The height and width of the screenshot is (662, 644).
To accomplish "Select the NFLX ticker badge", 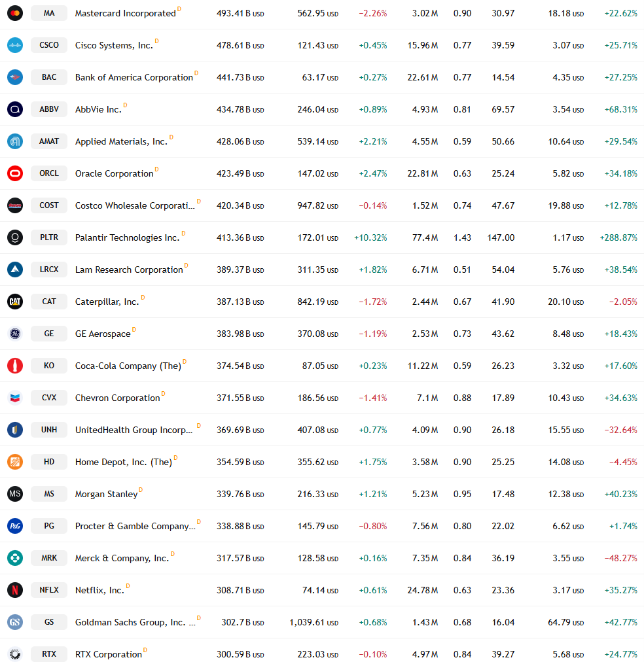I will (x=49, y=590).
